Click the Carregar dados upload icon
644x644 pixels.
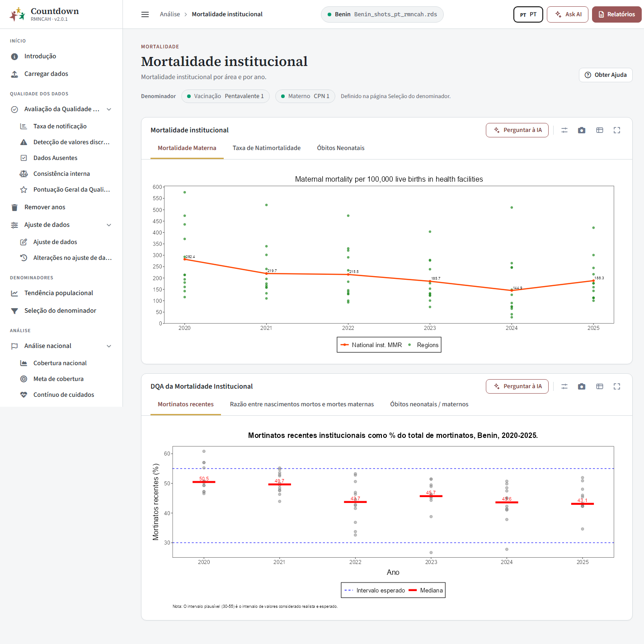click(14, 74)
